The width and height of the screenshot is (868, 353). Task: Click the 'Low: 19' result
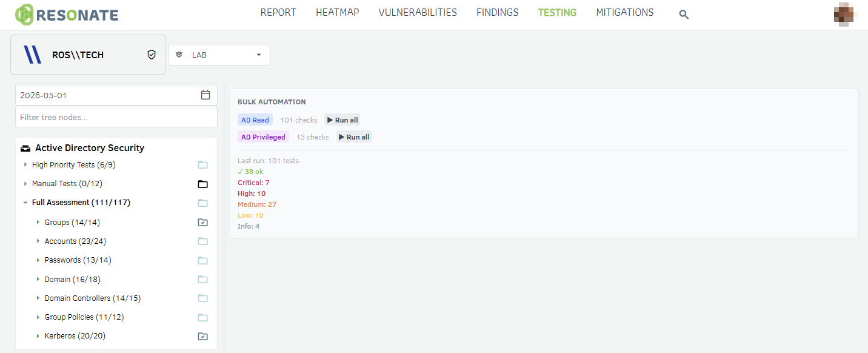click(250, 215)
